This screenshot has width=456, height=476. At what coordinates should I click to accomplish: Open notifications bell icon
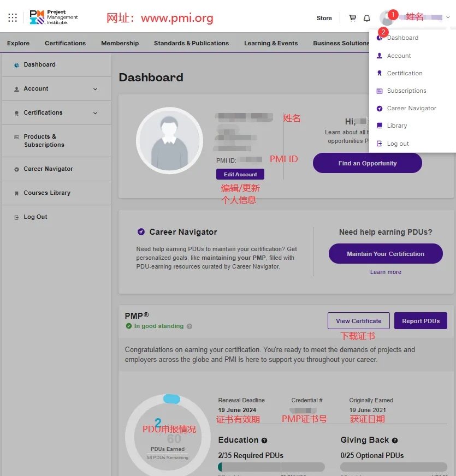tap(367, 18)
